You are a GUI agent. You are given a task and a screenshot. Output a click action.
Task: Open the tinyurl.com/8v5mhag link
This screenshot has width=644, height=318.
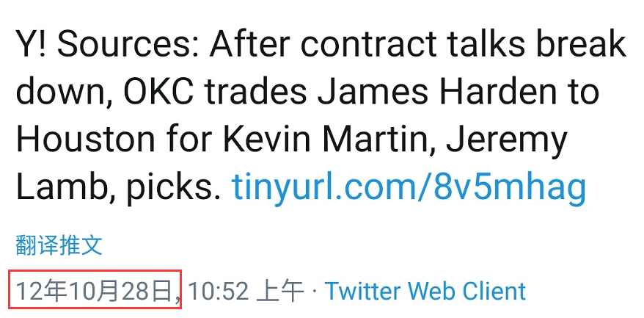click(x=409, y=185)
